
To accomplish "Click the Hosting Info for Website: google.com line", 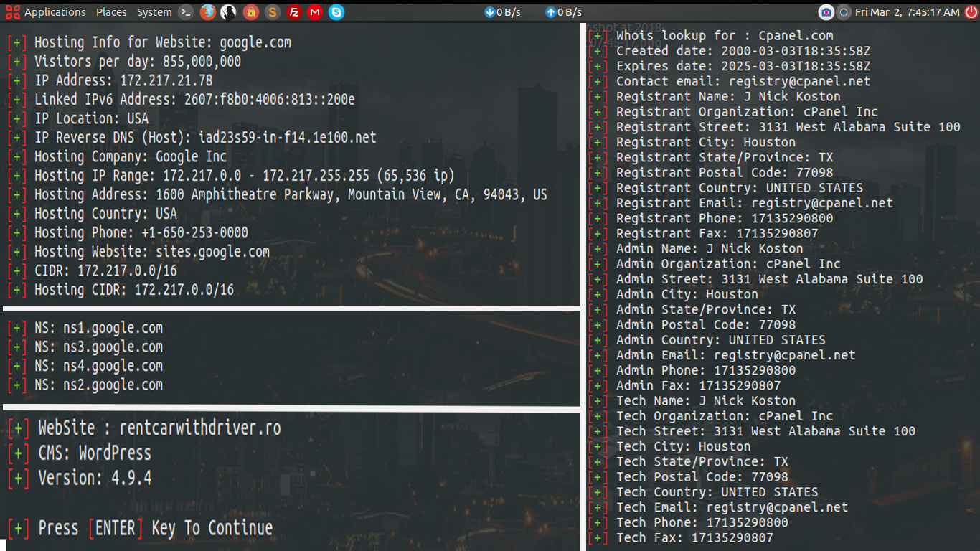I will 149,42.
